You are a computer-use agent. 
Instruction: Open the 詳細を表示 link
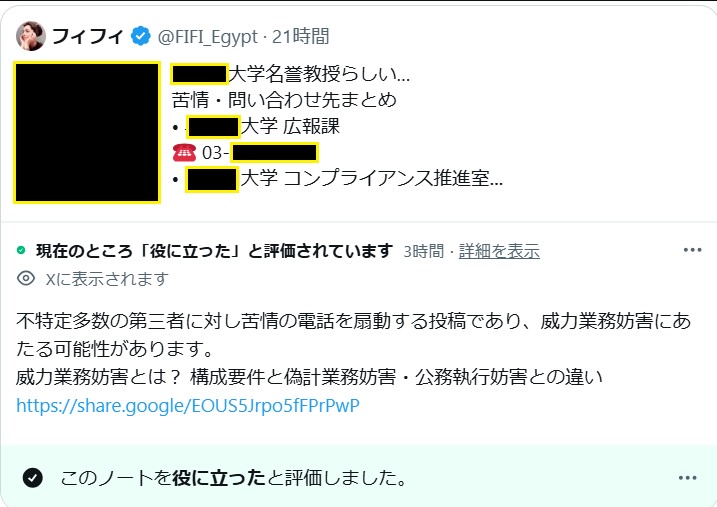(499, 251)
